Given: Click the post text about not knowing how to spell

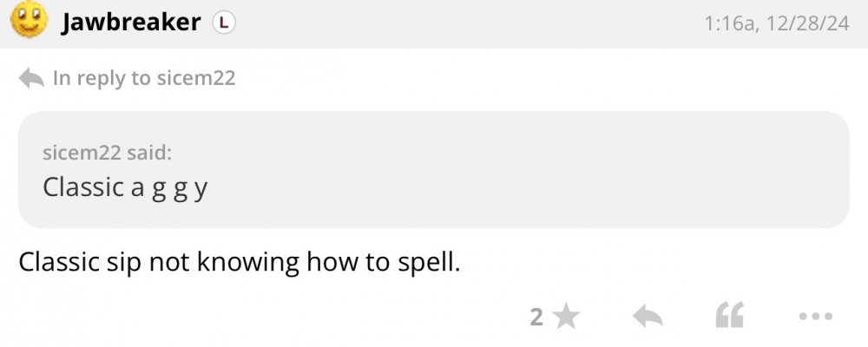Looking at the screenshot, I should point(239,261).
